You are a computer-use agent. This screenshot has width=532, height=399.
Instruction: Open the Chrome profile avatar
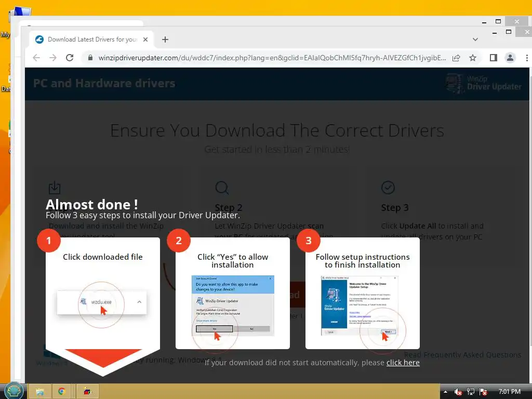pos(510,58)
